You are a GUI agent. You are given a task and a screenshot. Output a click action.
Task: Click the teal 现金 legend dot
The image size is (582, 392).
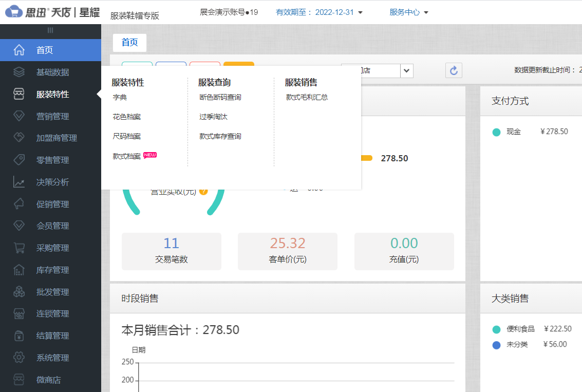(x=496, y=132)
